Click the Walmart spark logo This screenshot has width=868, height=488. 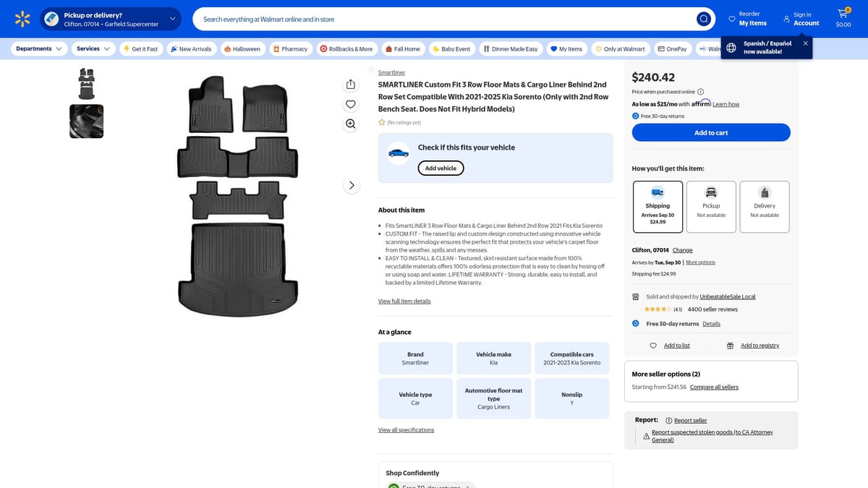click(22, 19)
